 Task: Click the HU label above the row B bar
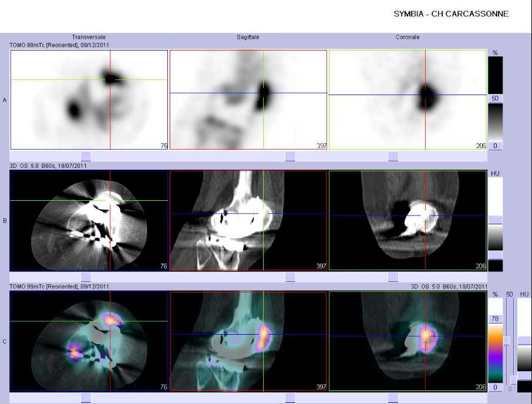tap(496, 173)
